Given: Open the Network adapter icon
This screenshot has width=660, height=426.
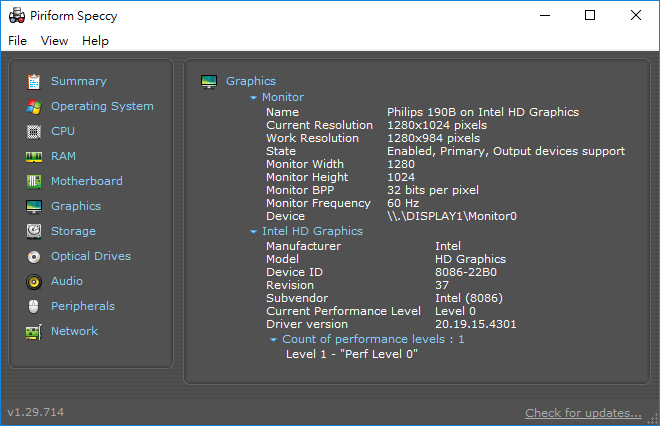Looking at the screenshot, I should 34,331.
